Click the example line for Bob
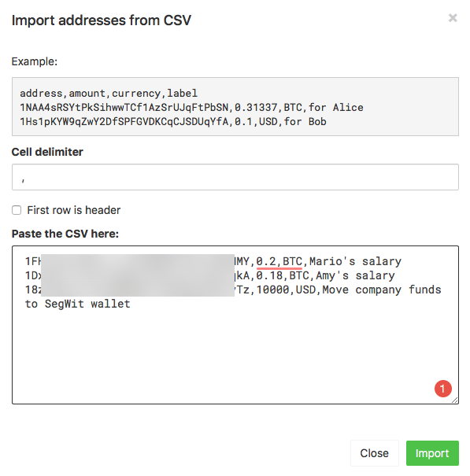Viewport: 470px width, 476px height. tap(173, 122)
